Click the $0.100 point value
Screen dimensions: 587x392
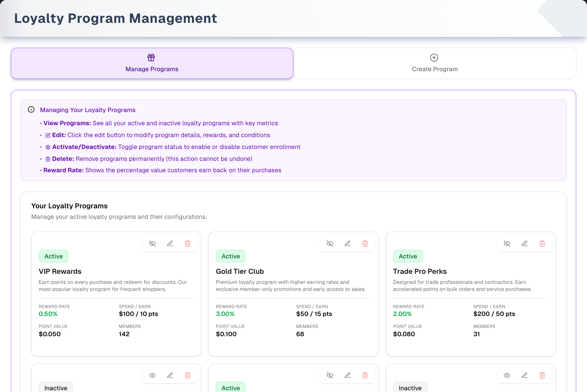pyautogui.click(x=226, y=334)
